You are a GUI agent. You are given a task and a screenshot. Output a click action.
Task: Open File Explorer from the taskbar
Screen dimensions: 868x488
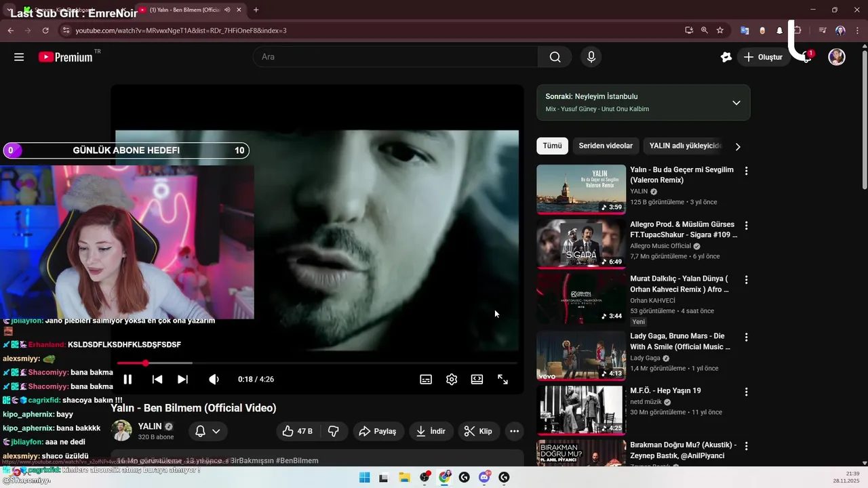[x=404, y=477]
